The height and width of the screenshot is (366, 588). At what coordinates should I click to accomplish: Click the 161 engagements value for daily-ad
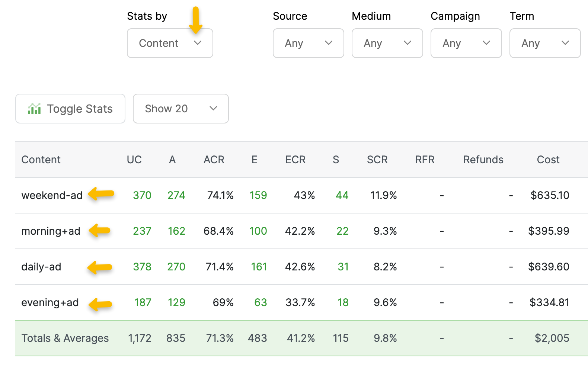pos(259,267)
